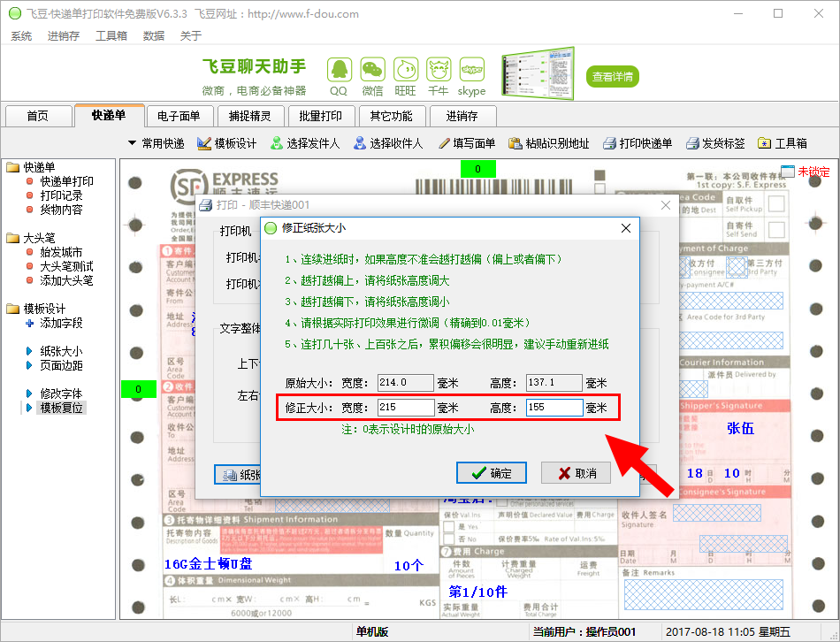Select the 快递单 folder in tree
The width and height of the screenshot is (840, 642).
[39, 167]
